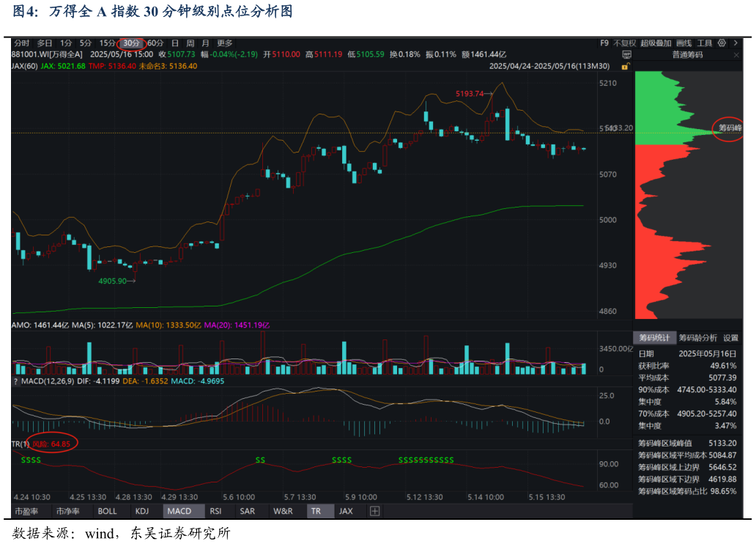Close the 普通筹码 panel with X

735,54
